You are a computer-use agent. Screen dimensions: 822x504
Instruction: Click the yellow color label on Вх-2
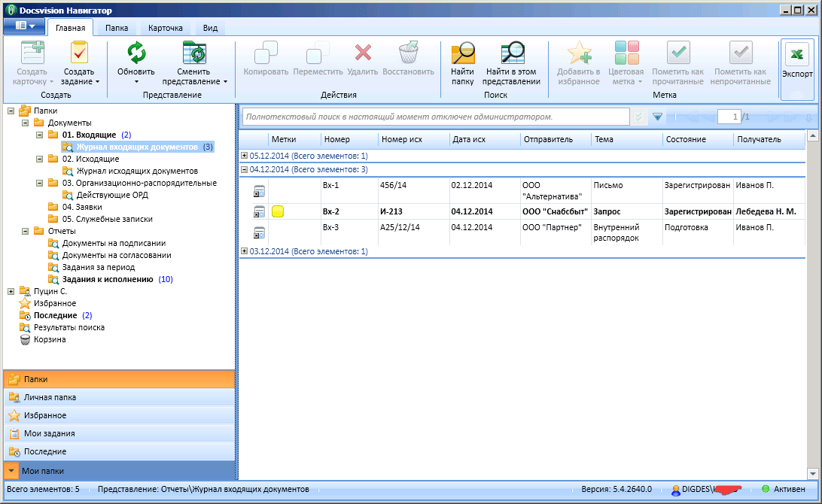click(x=278, y=211)
